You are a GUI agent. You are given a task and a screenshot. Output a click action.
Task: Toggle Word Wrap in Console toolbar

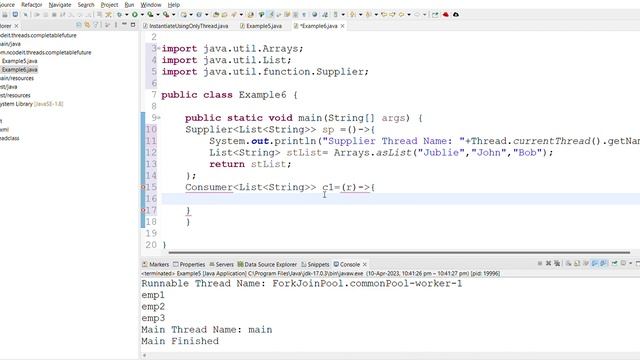(x=586, y=263)
